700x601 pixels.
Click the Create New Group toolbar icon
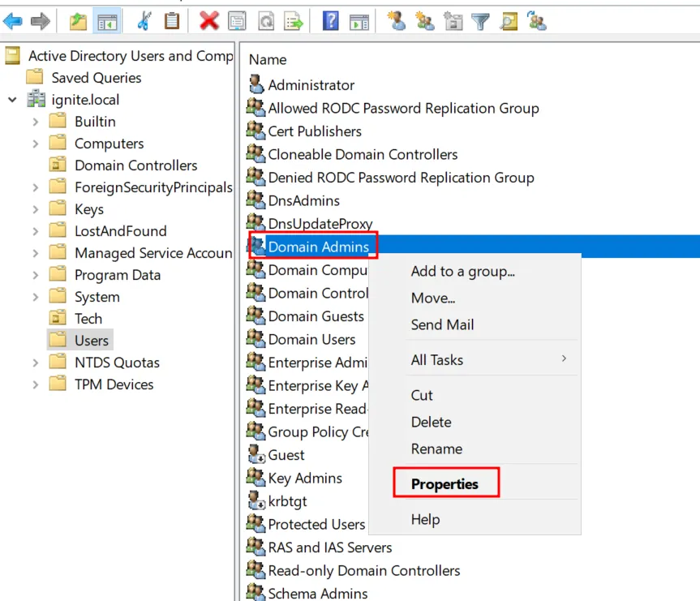(x=425, y=21)
